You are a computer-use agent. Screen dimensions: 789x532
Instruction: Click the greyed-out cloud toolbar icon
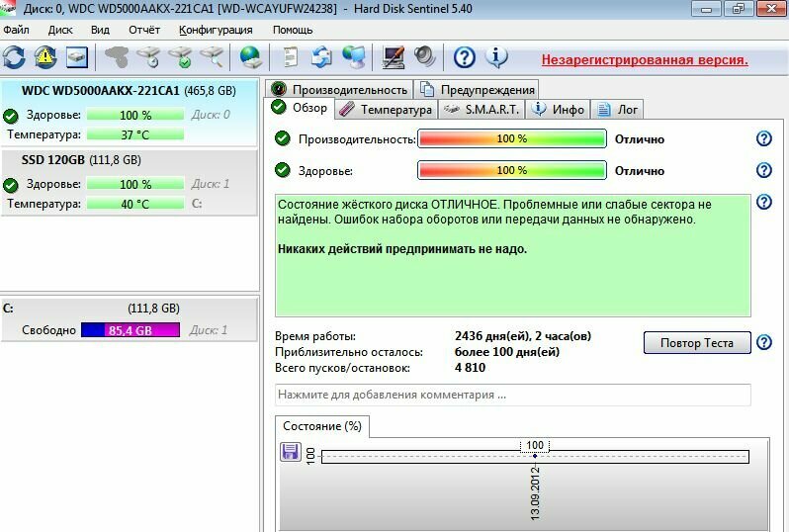[117, 57]
